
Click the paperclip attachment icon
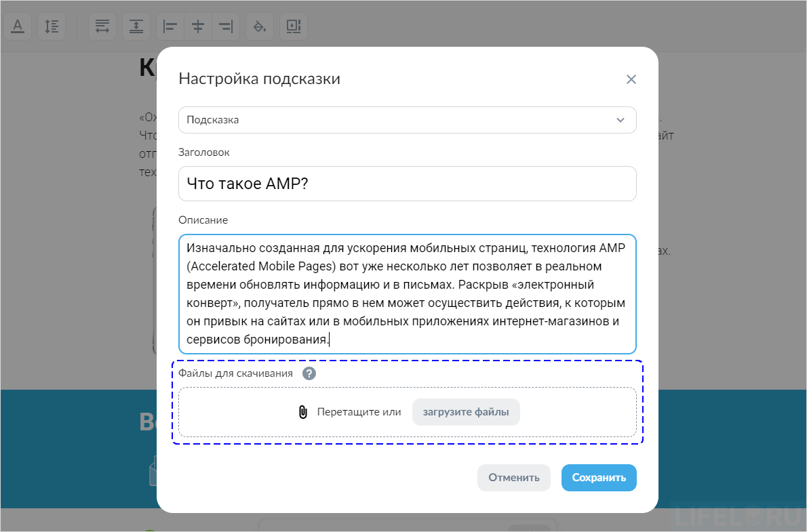pyautogui.click(x=303, y=412)
